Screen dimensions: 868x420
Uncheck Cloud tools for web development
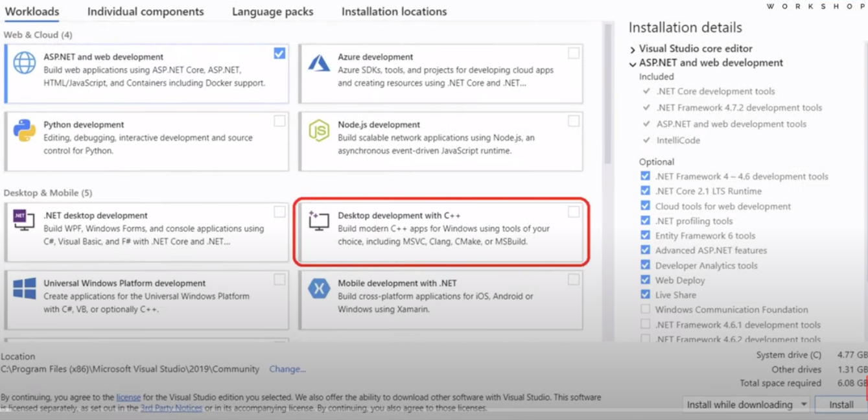[645, 206]
